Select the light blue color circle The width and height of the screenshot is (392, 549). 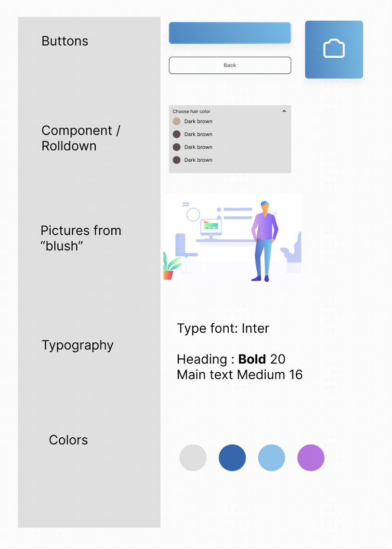point(272,457)
